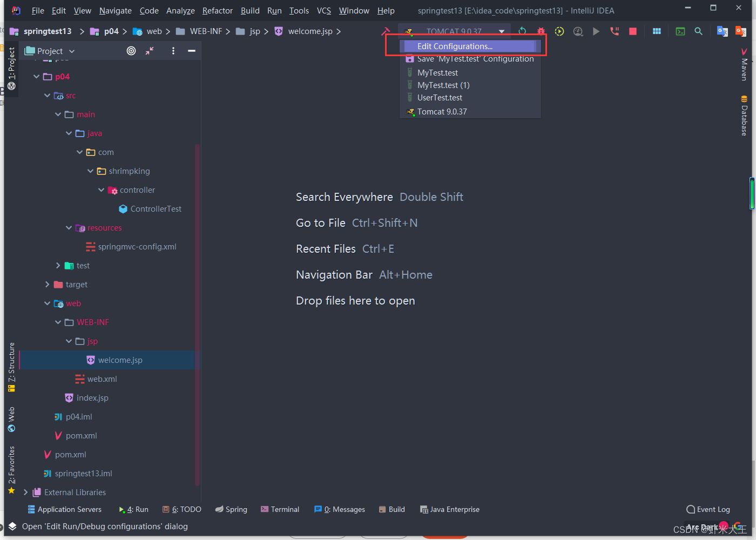Viewport: 756px width, 540px height.
Task: Hide the Project panel with minus icon
Action: (x=191, y=51)
